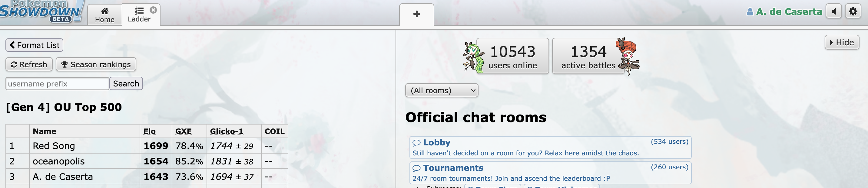Click the Pokemon Showdown logo
This screenshot has height=188, width=868.
tap(41, 11)
